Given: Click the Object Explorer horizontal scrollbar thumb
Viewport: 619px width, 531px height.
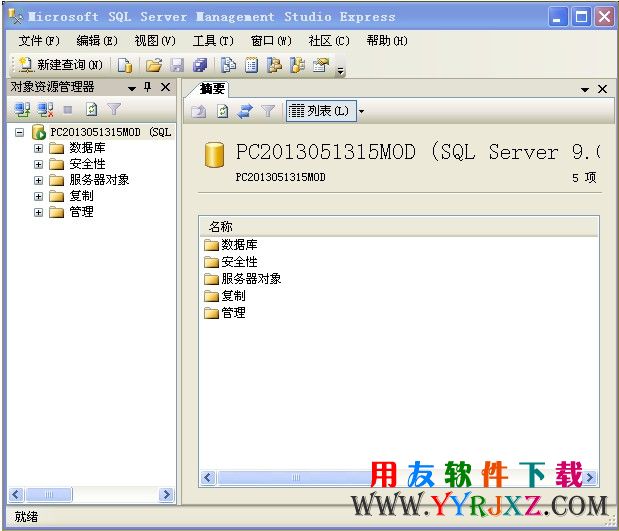Looking at the screenshot, I should [49, 494].
